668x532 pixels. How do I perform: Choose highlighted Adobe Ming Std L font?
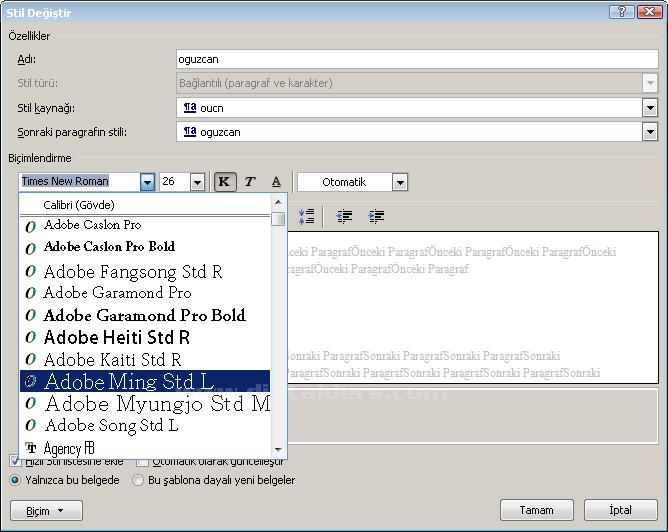(x=145, y=381)
